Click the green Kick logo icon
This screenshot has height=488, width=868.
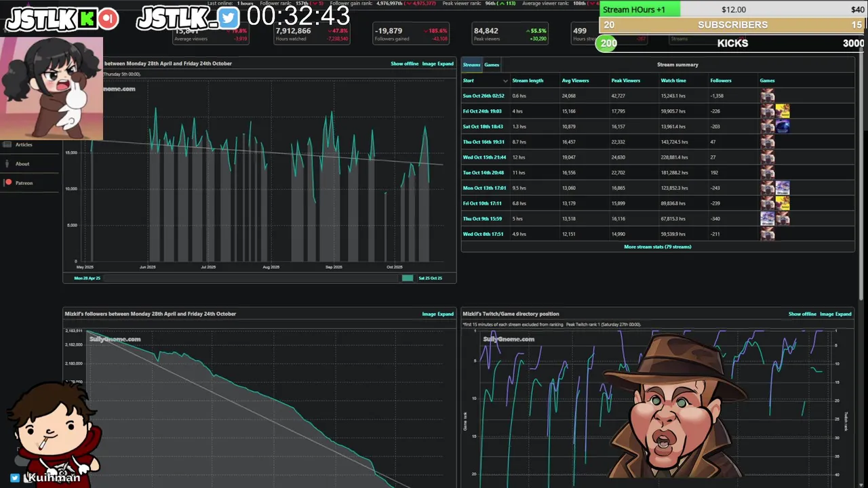click(87, 19)
